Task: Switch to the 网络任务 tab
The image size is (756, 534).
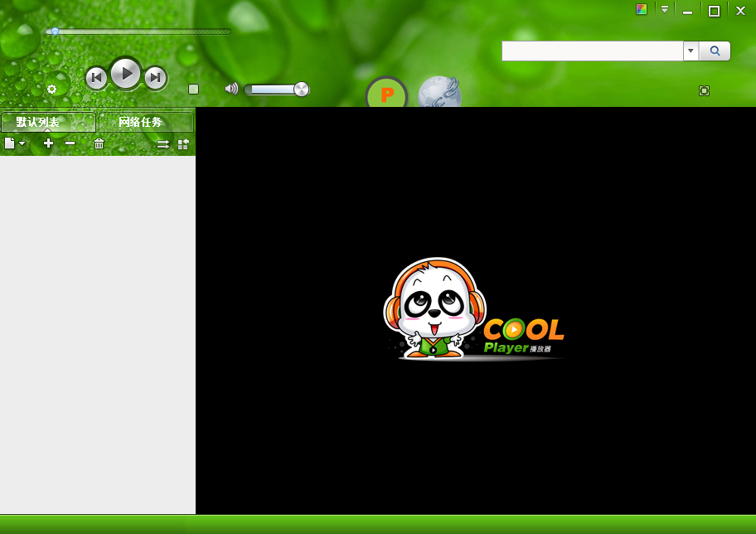Action: (146, 122)
